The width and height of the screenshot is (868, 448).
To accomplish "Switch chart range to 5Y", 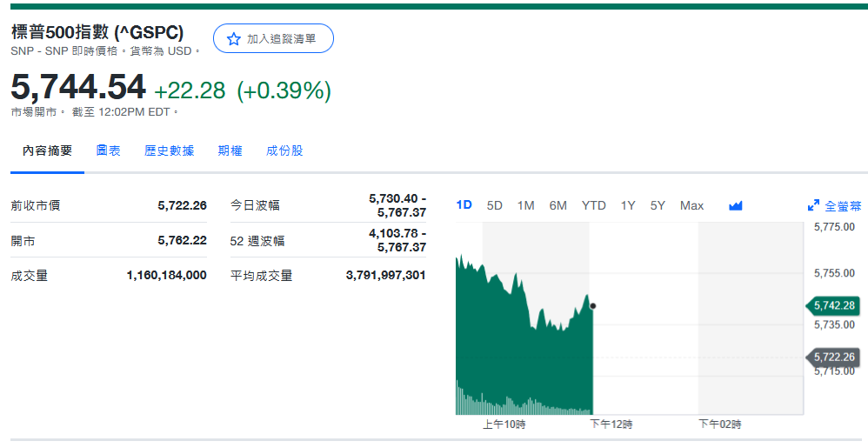I will pos(658,206).
